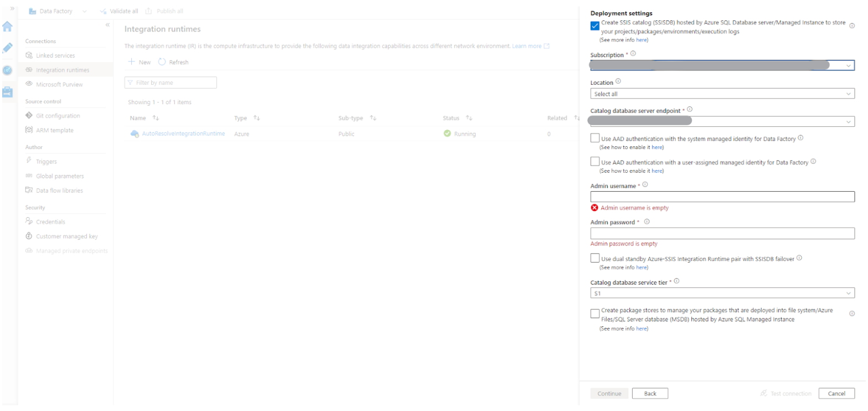Click Publish all

coord(164,11)
